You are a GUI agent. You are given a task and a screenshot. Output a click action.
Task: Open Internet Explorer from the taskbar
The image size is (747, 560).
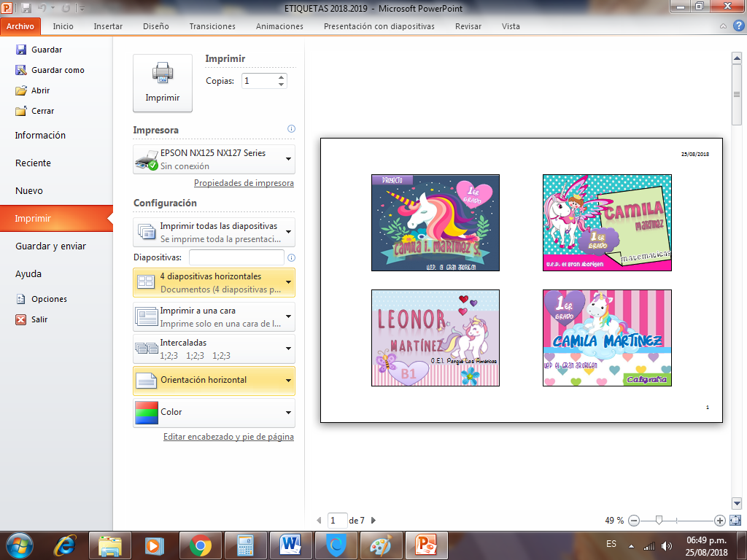(x=65, y=545)
